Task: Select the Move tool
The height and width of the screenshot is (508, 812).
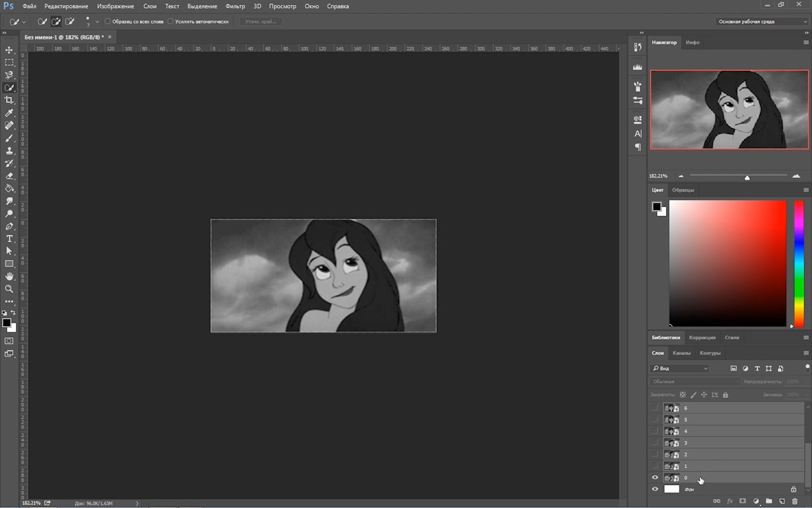Action: 9,50
